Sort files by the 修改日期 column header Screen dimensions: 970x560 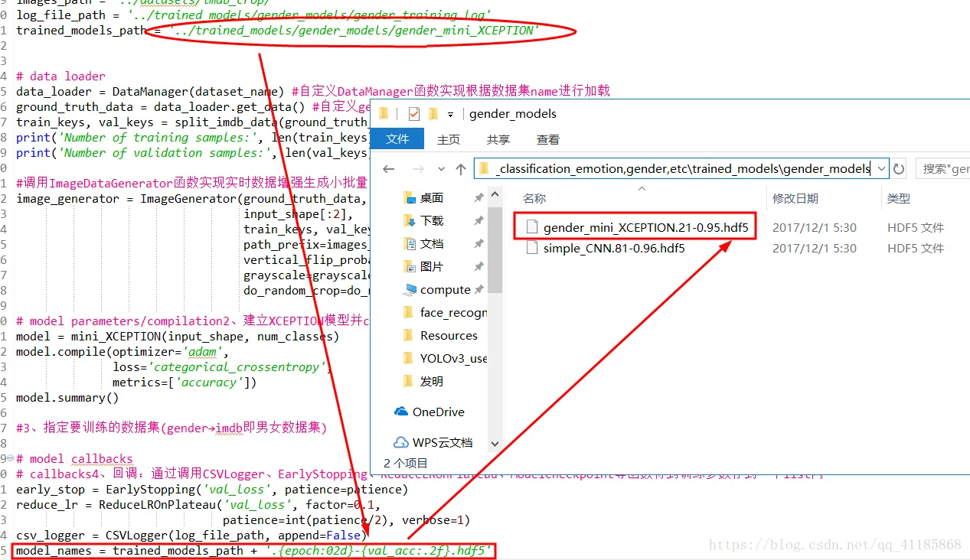pos(795,198)
